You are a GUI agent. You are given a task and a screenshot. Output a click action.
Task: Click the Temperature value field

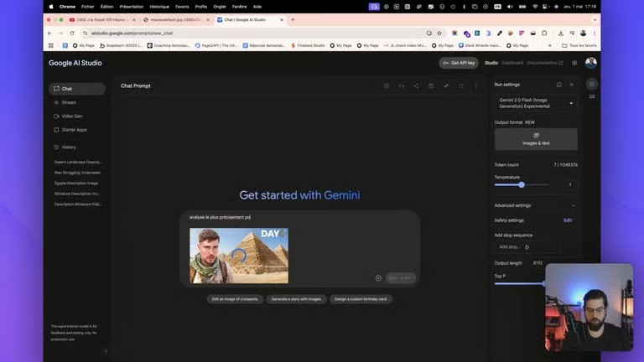coord(570,184)
